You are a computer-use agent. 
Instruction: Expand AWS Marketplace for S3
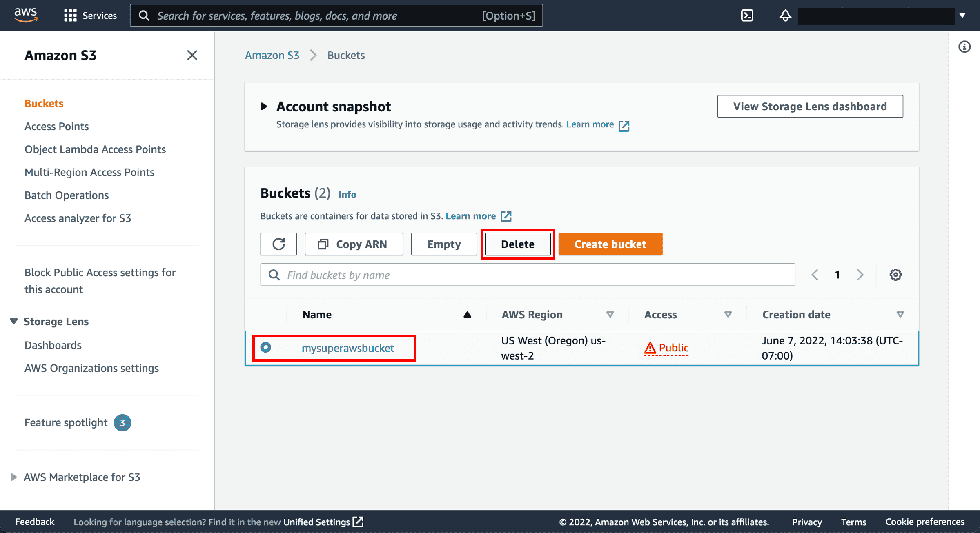(x=13, y=477)
